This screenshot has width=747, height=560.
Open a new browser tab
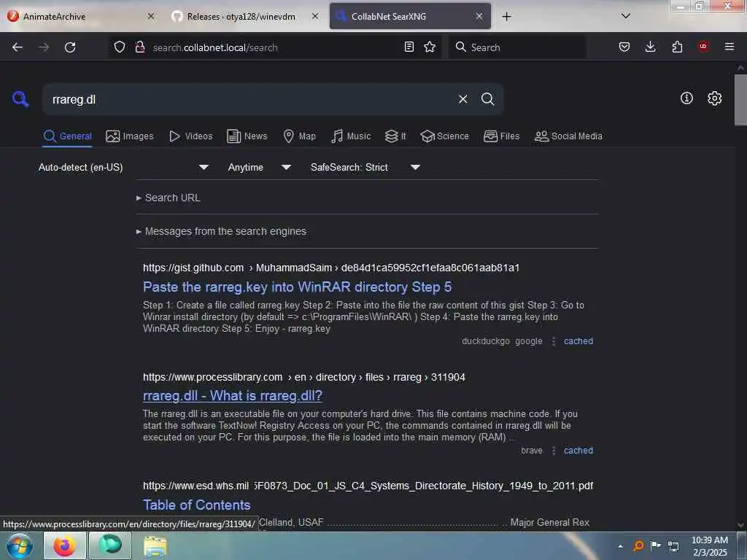point(506,17)
